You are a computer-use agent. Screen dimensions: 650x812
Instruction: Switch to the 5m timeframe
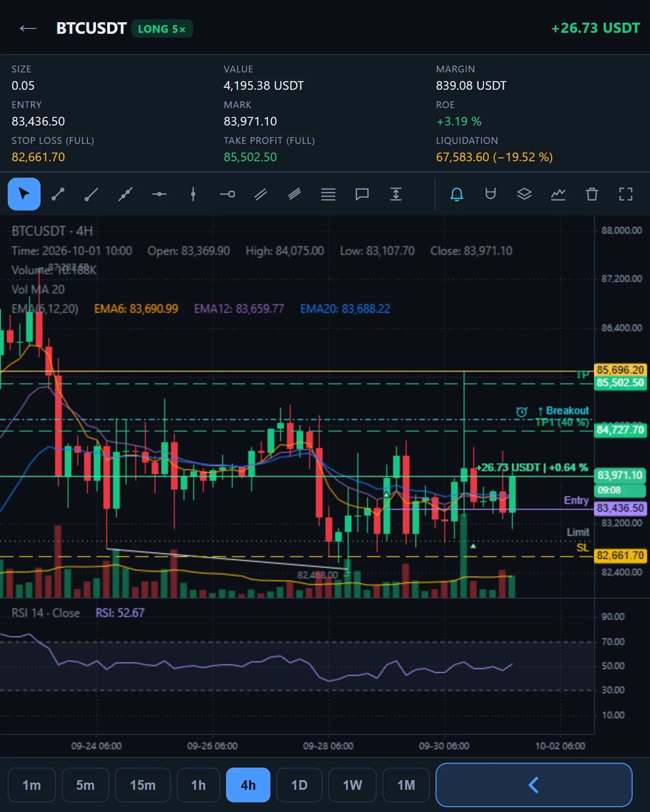[x=85, y=785]
